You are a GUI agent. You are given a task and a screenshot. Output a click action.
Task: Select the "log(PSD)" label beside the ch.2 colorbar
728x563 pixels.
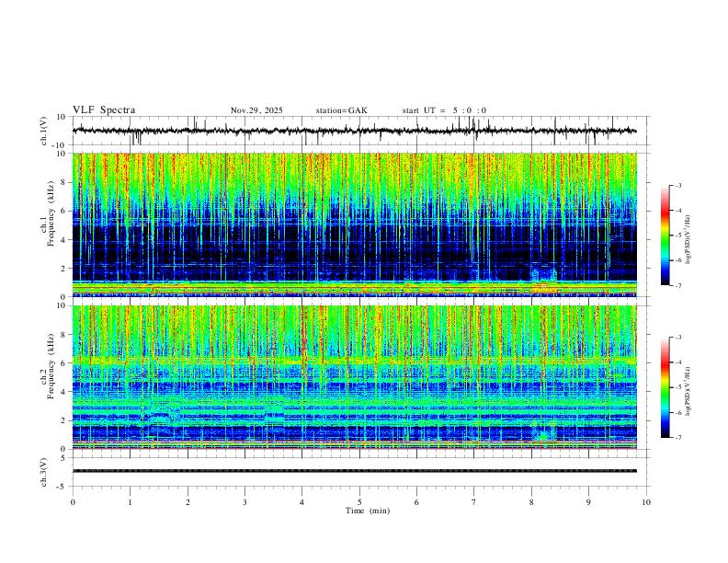click(688, 391)
